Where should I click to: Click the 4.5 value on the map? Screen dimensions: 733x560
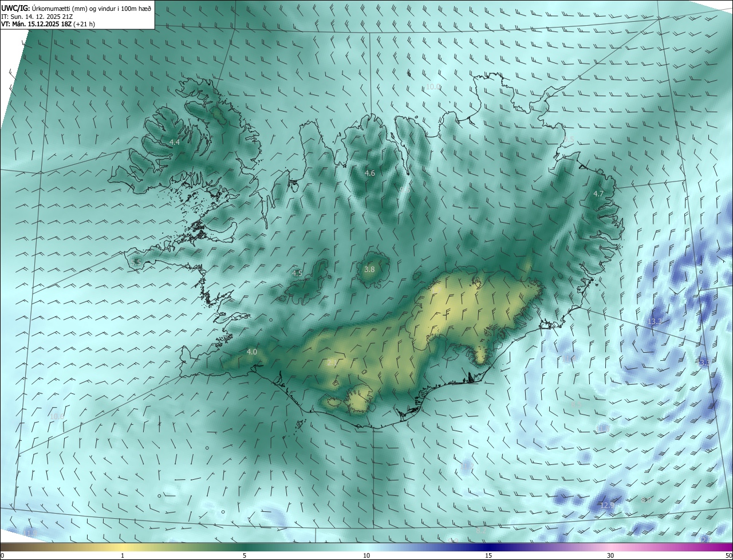(297, 274)
